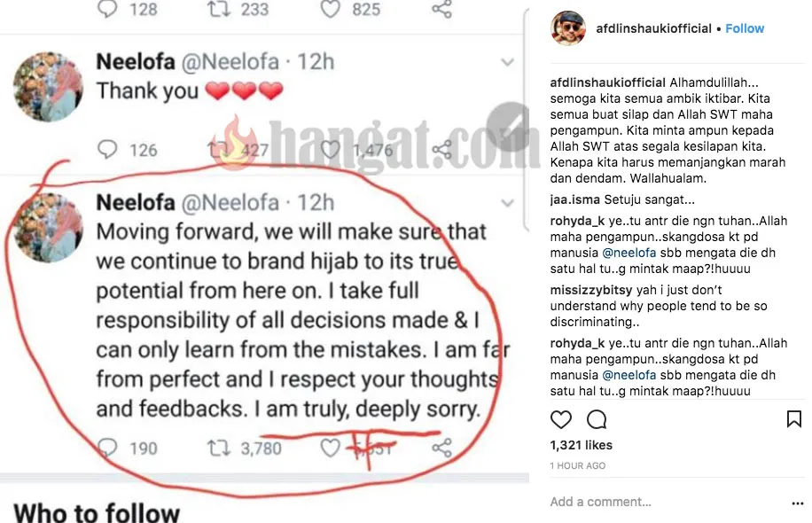Image resolution: width=812 pixels, height=523 pixels.
Task: Expand options chevron on the Thank you tweet
Action: (x=508, y=62)
